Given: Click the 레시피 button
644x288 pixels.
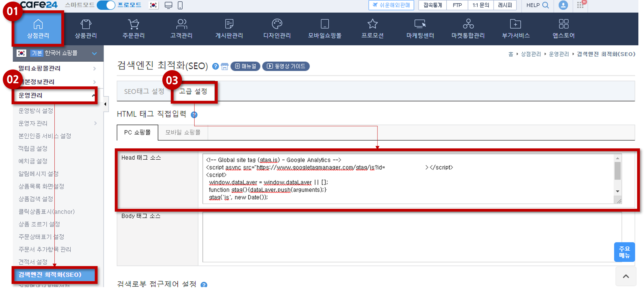Looking at the screenshot, I should 505,5.
